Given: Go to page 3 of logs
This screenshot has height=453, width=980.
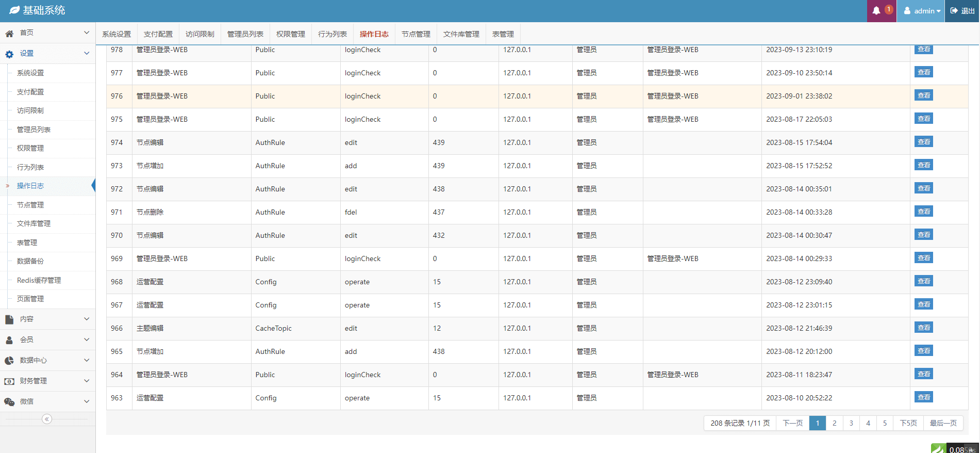Looking at the screenshot, I should (851, 423).
